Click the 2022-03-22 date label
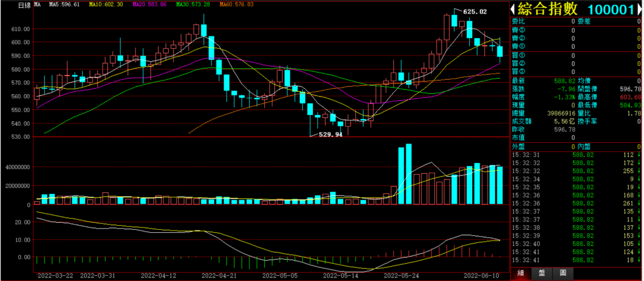The width and height of the screenshot is (644, 281). pyautogui.click(x=55, y=276)
